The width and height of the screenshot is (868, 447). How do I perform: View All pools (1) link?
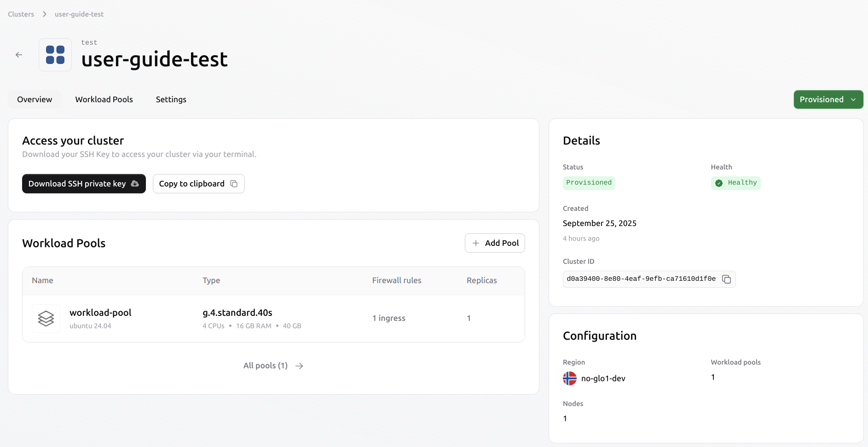pos(265,366)
